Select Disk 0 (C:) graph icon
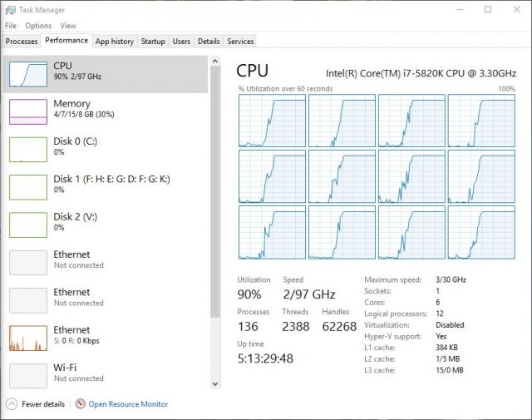Image resolution: width=532 pixels, height=420 pixels. 27,149
